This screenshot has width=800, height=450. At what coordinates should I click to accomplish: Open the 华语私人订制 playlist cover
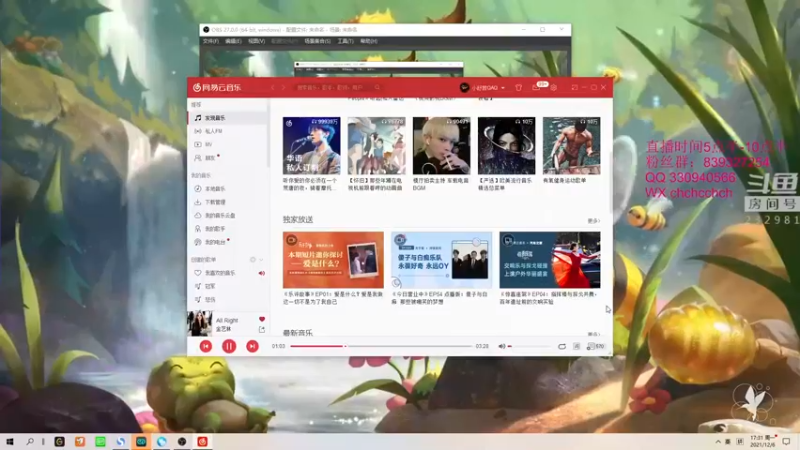[x=311, y=146]
